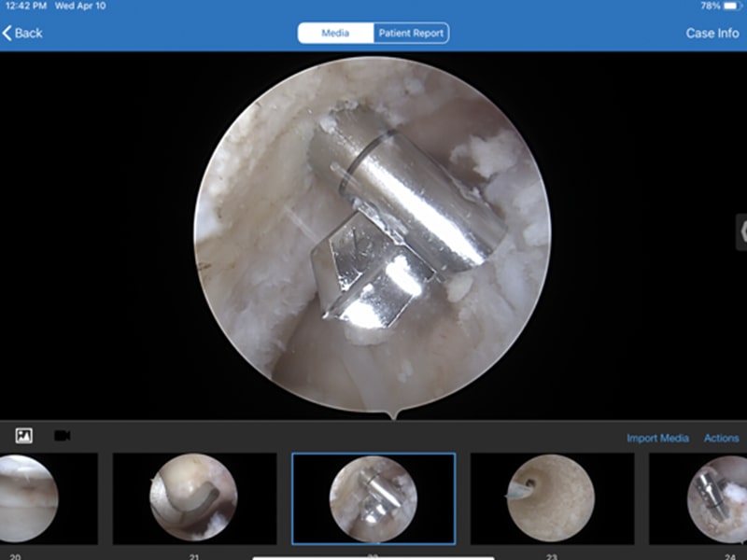Tap Import Media

[x=657, y=438]
